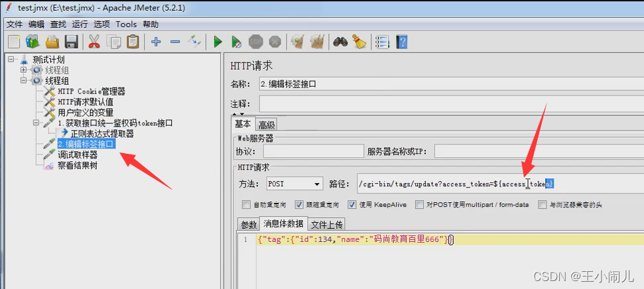Switch to the 消息体数据 tab
The height and width of the screenshot is (289, 644).
coord(283,224)
